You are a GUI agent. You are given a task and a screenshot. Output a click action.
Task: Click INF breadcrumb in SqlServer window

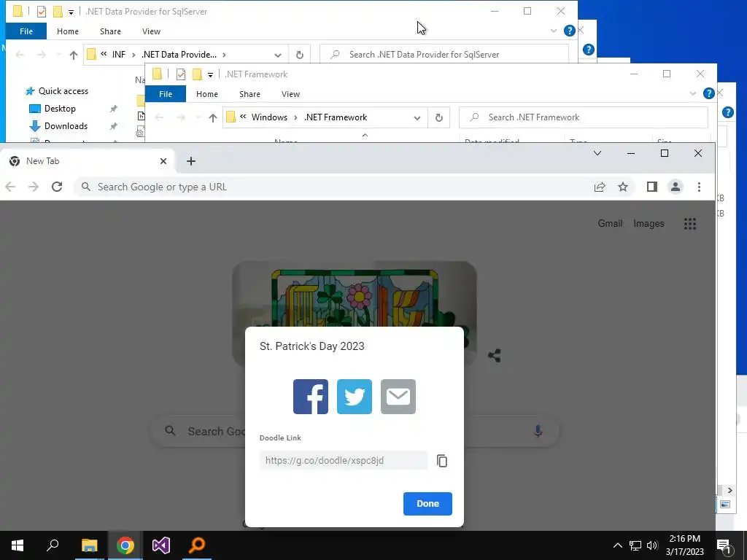point(119,55)
